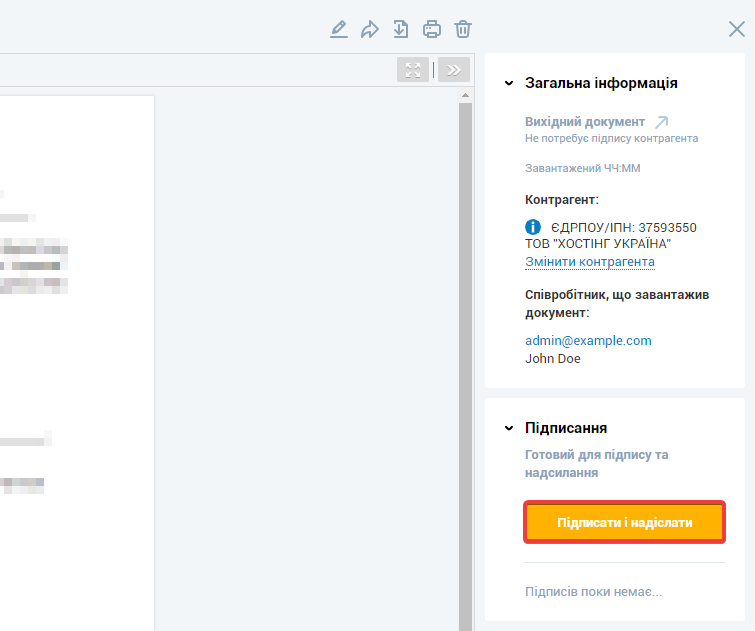Click the Підписів поки немає text

(x=593, y=592)
